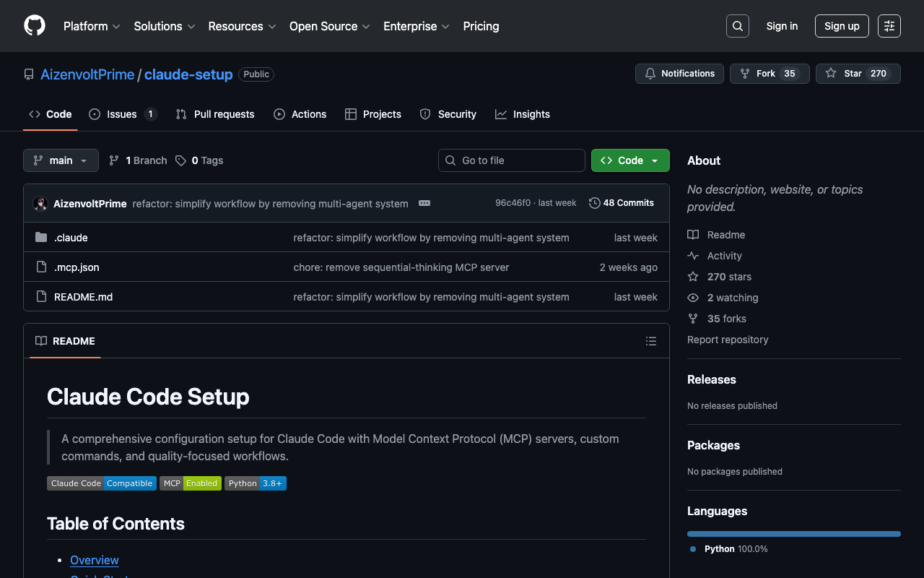The width and height of the screenshot is (924, 578).
Task: Open the search magnifier icon button
Action: click(737, 26)
